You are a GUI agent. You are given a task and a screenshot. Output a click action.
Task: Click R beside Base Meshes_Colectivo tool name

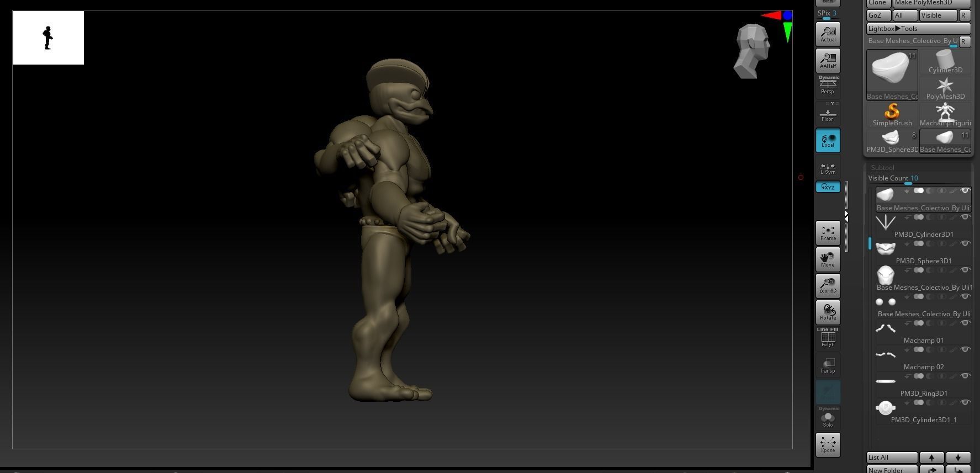click(x=964, y=41)
